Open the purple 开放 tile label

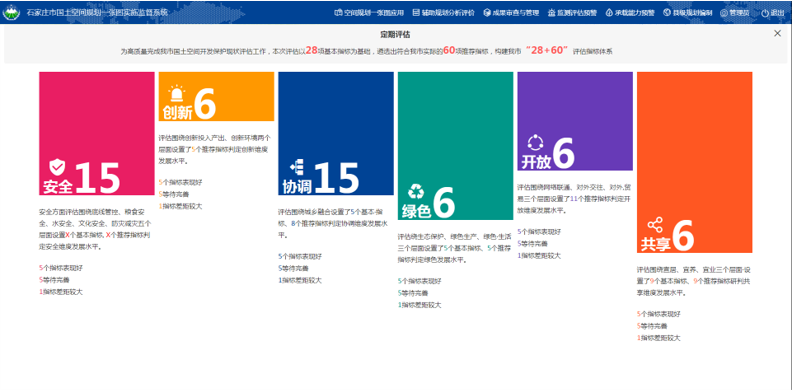tap(536, 162)
